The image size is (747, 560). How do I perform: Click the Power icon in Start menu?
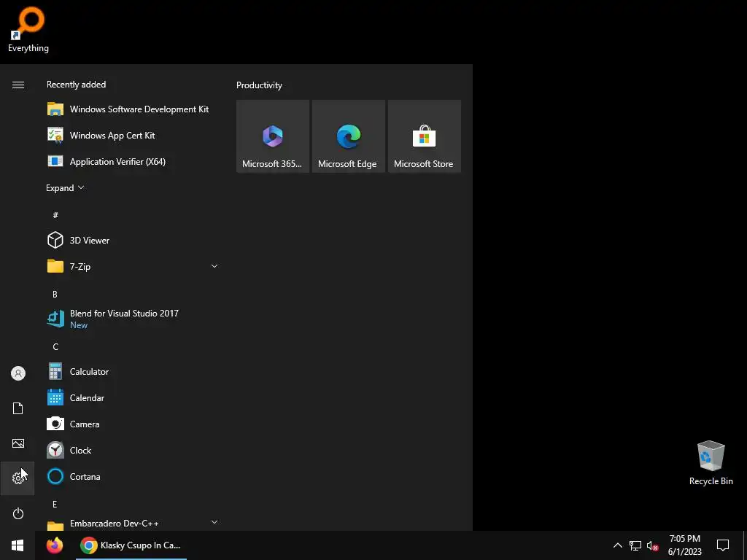[x=18, y=513]
